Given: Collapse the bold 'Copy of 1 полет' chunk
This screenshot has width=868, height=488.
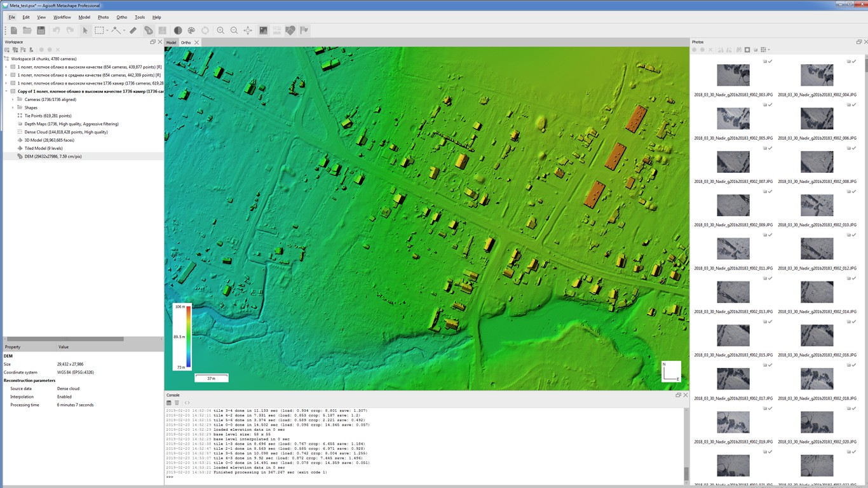Looking at the screenshot, I should pyautogui.click(x=6, y=91).
